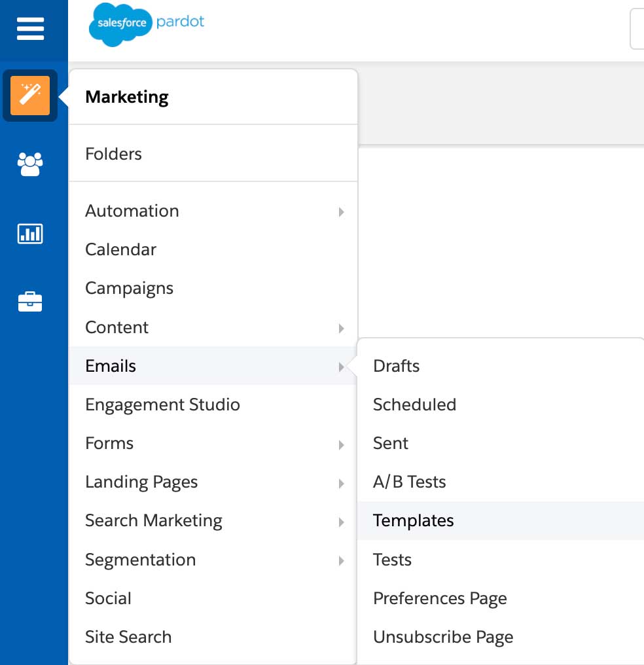
Task: Select Scheduled emails
Action: click(414, 404)
